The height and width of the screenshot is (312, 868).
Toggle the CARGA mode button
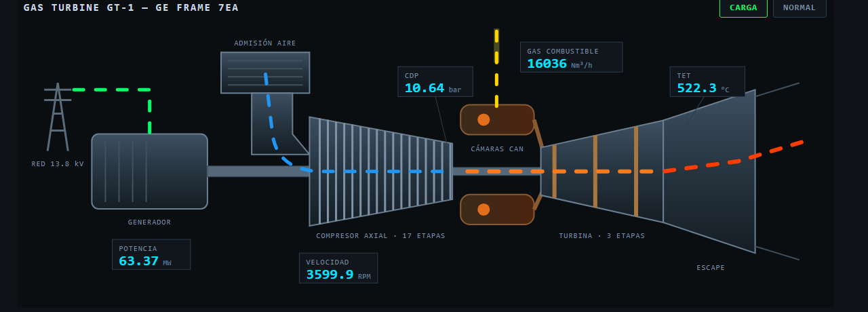[x=743, y=7]
